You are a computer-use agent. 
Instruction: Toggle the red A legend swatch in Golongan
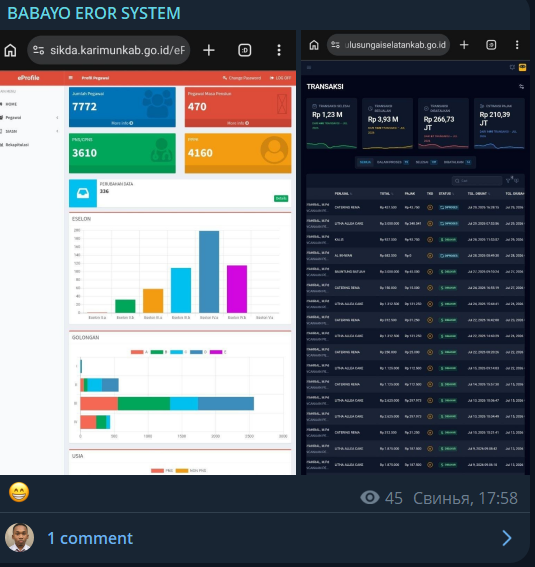137,352
